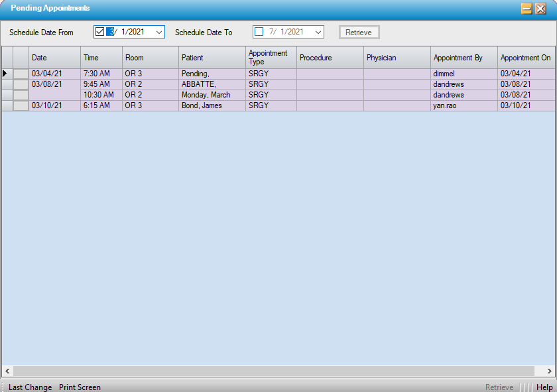557x392 pixels.
Task: Minimize the Pending Appointments window
Action: tap(527, 9)
